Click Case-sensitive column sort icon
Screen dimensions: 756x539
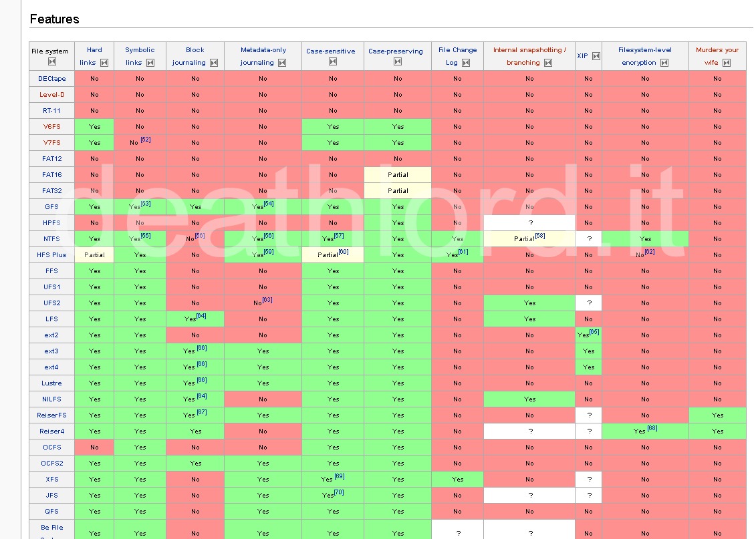tap(333, 61)
